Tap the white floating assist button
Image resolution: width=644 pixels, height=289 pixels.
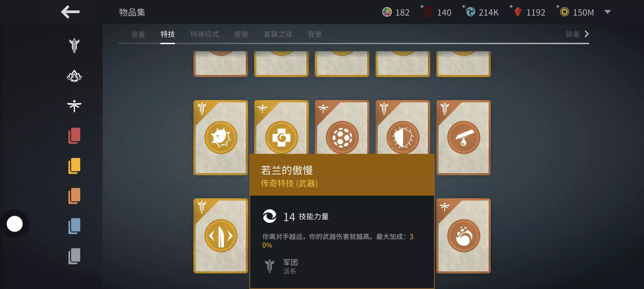tap(14, 224)
